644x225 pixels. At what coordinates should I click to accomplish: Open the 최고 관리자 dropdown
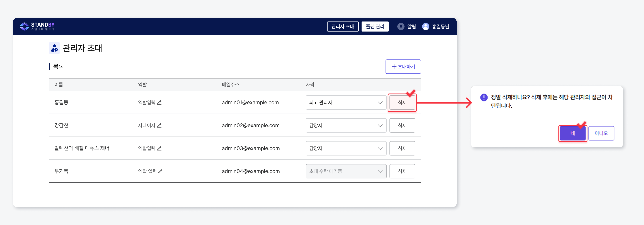pos(346,103)
